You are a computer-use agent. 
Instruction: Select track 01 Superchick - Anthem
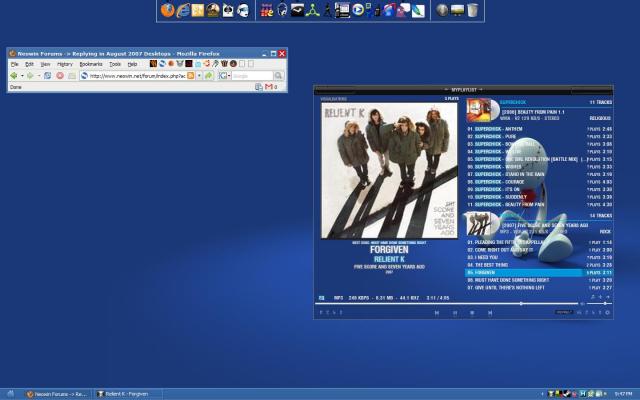[539, 129]
